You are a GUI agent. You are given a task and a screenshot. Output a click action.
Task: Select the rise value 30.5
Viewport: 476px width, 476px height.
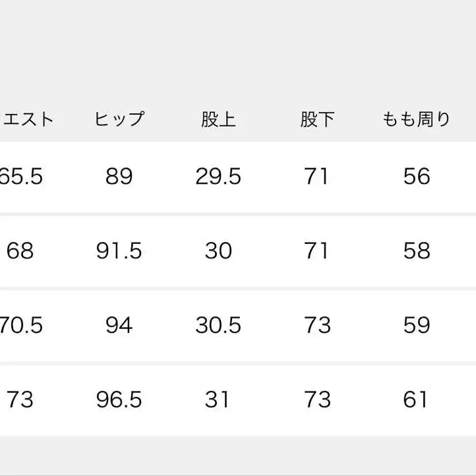pos(218,325)
